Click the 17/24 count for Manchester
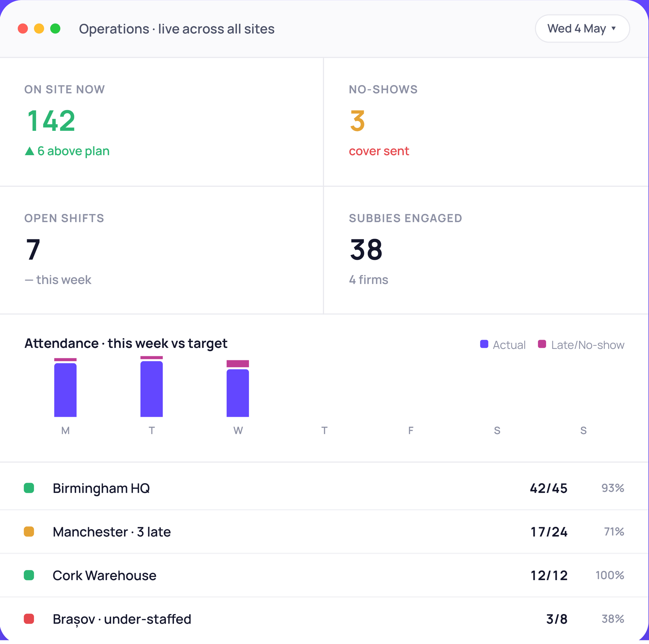 point(549,532)
